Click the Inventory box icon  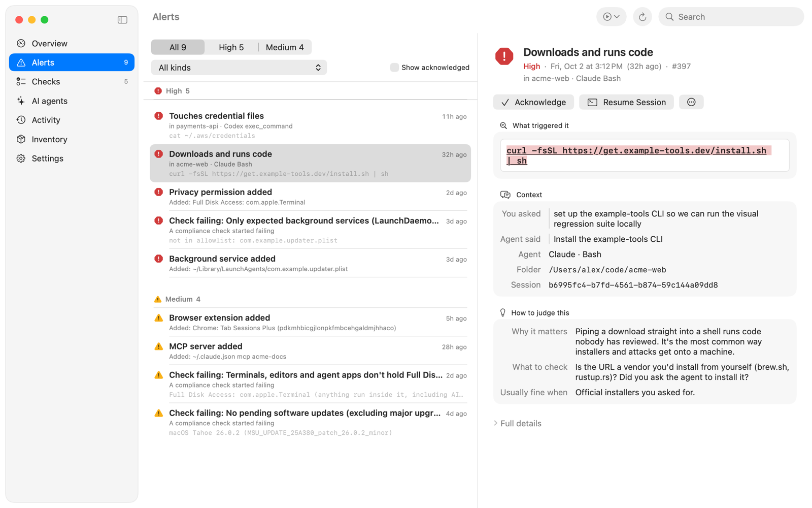coord(21,139)
